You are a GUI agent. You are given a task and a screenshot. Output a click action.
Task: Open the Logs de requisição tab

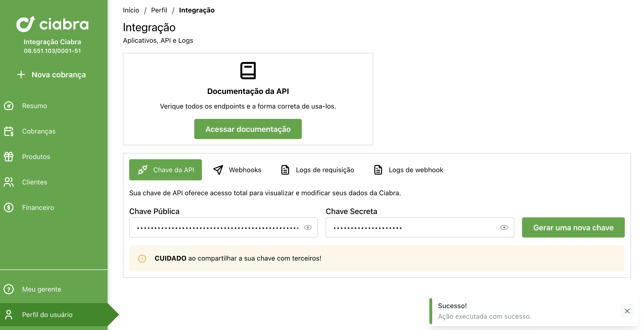pyautogui.click(x=317, y=170)
